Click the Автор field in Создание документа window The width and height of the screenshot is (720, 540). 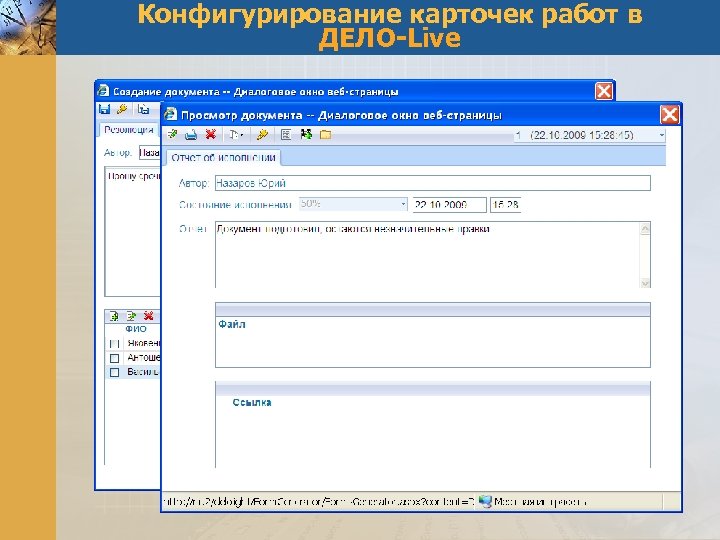pos(150,152)
